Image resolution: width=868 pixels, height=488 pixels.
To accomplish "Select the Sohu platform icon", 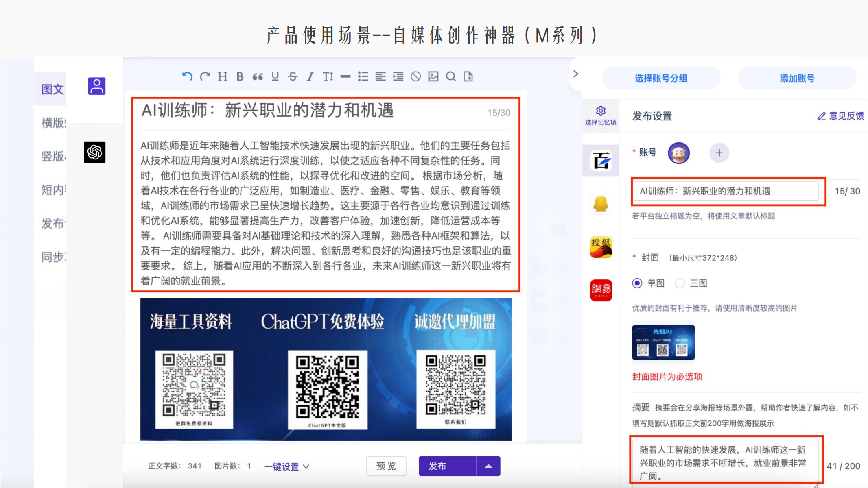I will (601, 247).
